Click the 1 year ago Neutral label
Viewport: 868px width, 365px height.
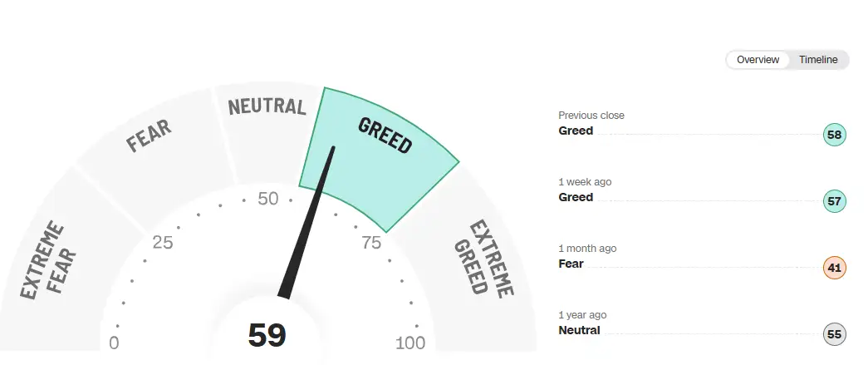click(579, 330)
